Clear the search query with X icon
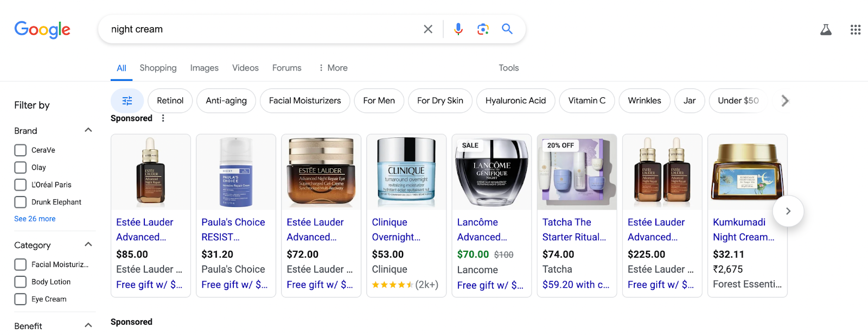868x335 pixels. coord(428,29)
